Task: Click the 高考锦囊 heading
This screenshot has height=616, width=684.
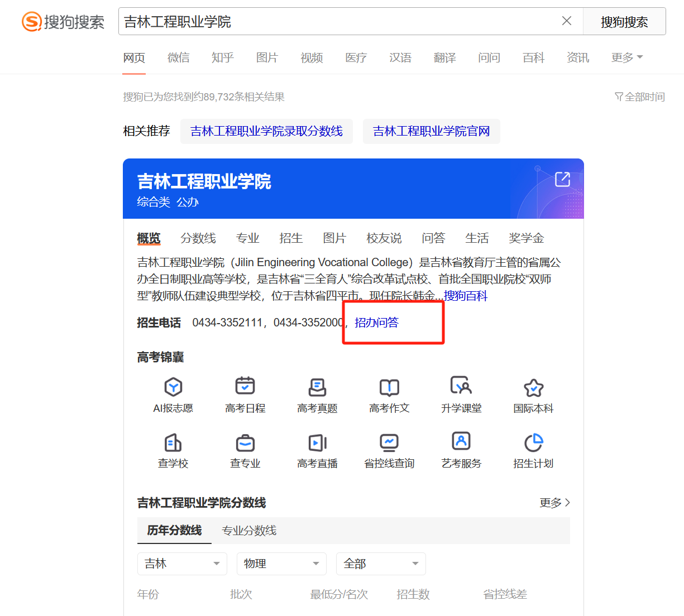Action: [x=160, y=357]
